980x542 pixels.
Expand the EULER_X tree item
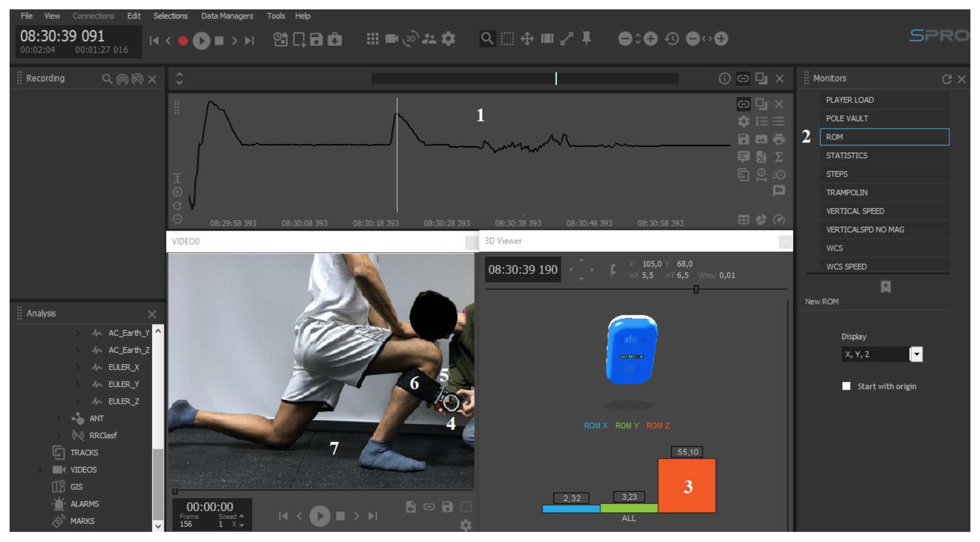[x=78, y=367]
